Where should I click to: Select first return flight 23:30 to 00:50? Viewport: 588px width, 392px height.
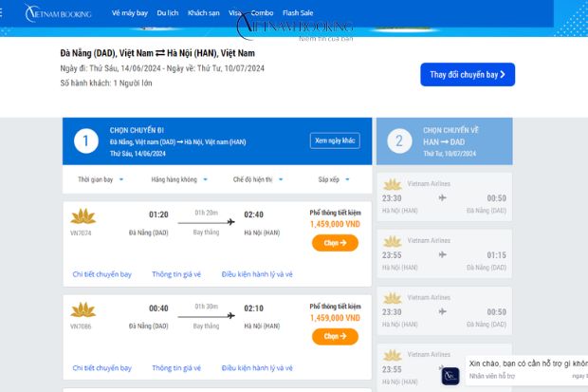pyautogui.click(x=445, y=196)
